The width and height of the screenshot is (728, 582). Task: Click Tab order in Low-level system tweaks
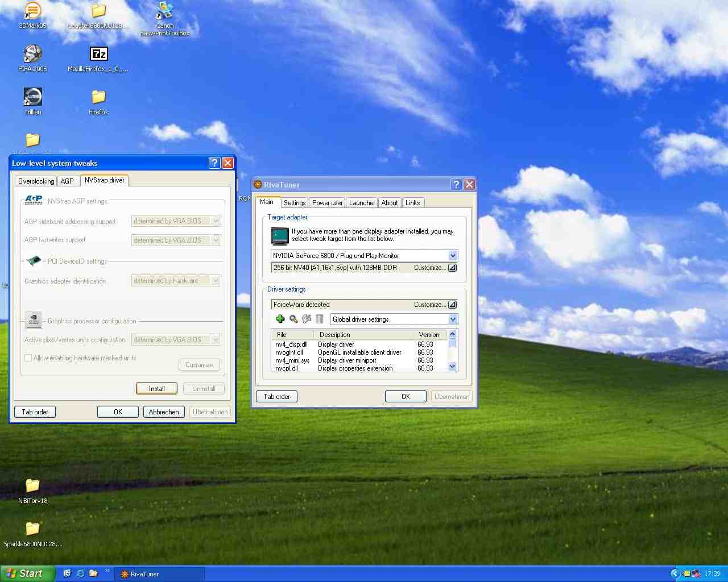coord(35,412)
